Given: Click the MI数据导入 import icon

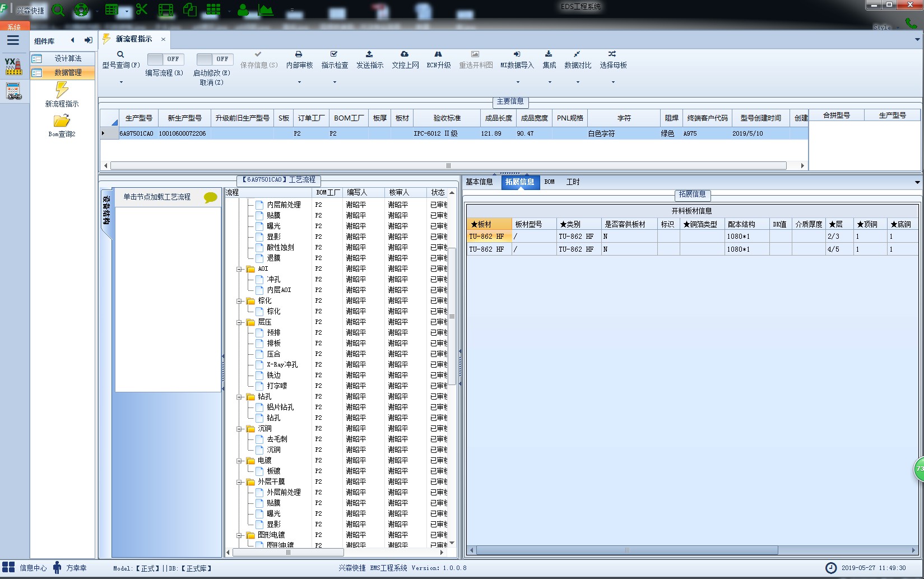Looking at the screenshot, I should (517, 54).
